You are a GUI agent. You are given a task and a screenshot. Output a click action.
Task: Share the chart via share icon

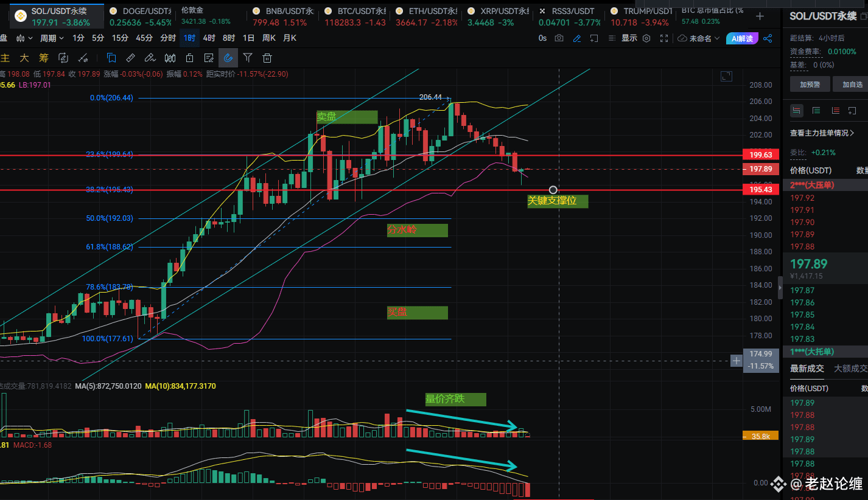(x=768, y=38)
